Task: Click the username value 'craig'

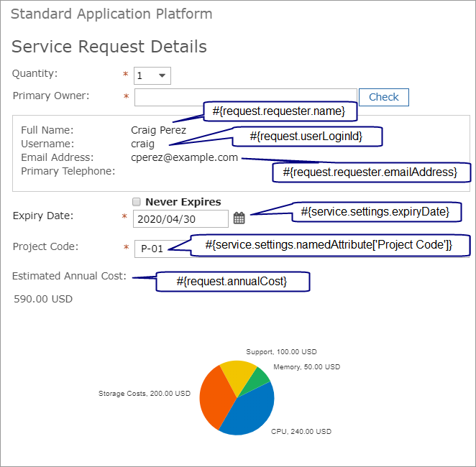Action: pyautogui.click(x=142, y=144)
